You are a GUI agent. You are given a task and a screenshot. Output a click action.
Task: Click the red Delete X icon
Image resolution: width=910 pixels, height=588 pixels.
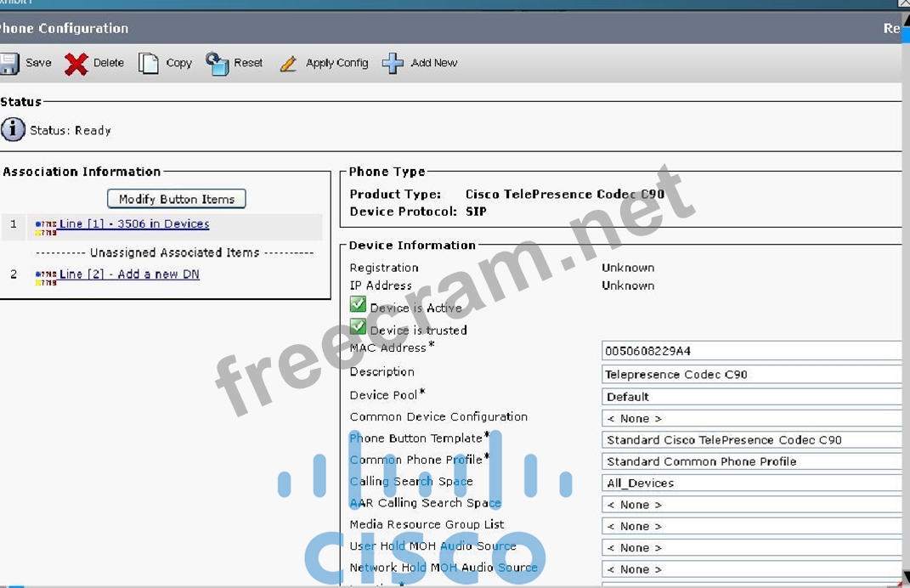point(76,64)
